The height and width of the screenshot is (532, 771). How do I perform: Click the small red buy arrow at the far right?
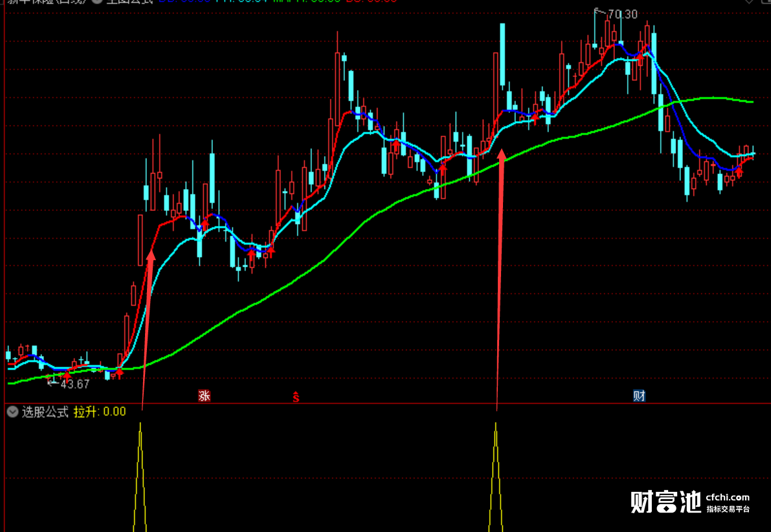point(739,172)
